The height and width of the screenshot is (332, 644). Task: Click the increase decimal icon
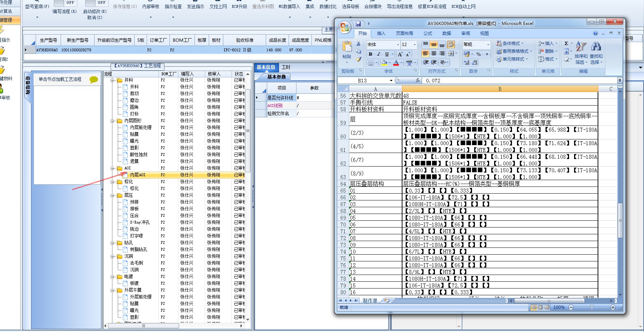coord(467,63)
